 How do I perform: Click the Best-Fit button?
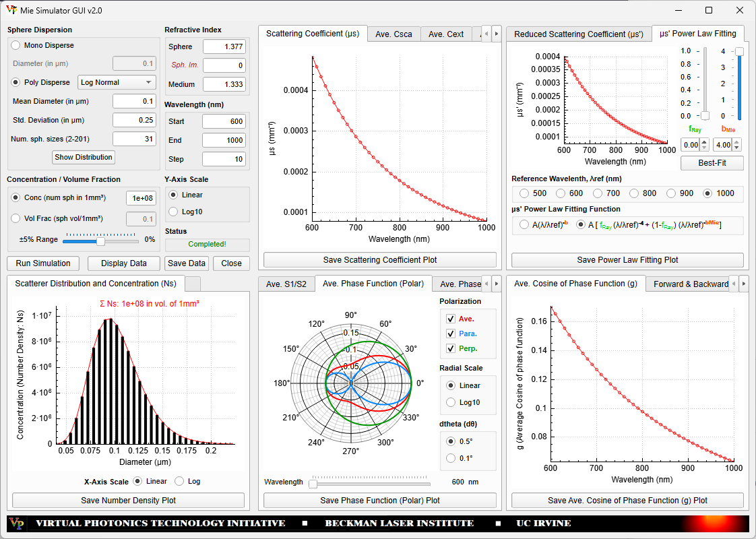pyautogui.click(x=712, y=163)
